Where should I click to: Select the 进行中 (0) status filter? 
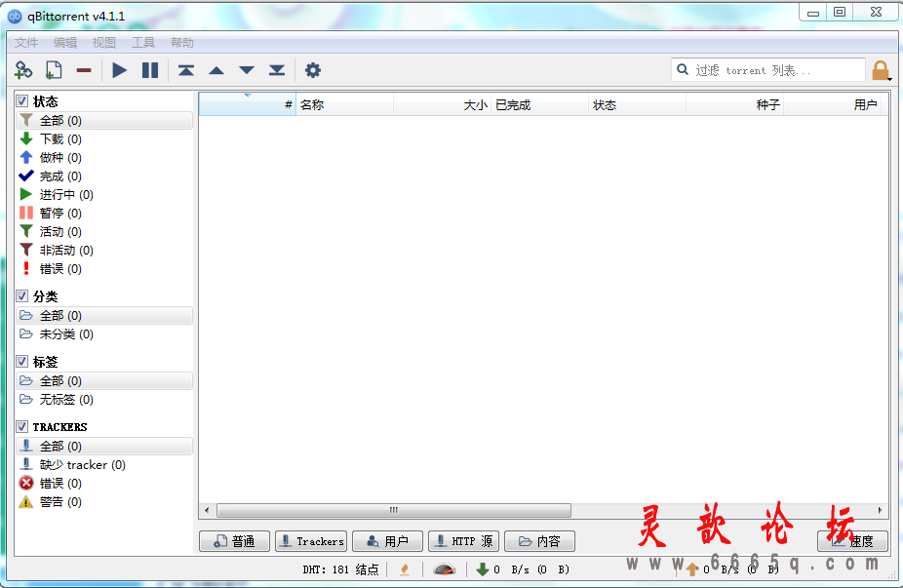(104, 195)
